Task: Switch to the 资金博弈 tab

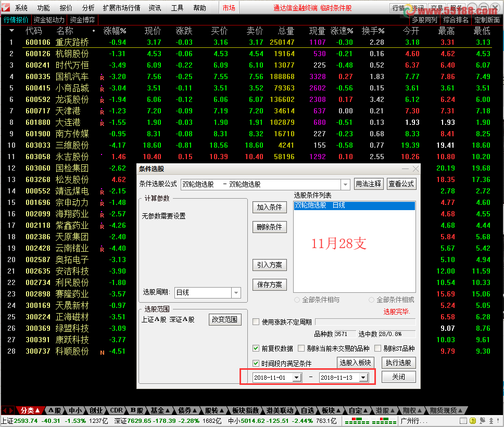Action: click(82, 20)
